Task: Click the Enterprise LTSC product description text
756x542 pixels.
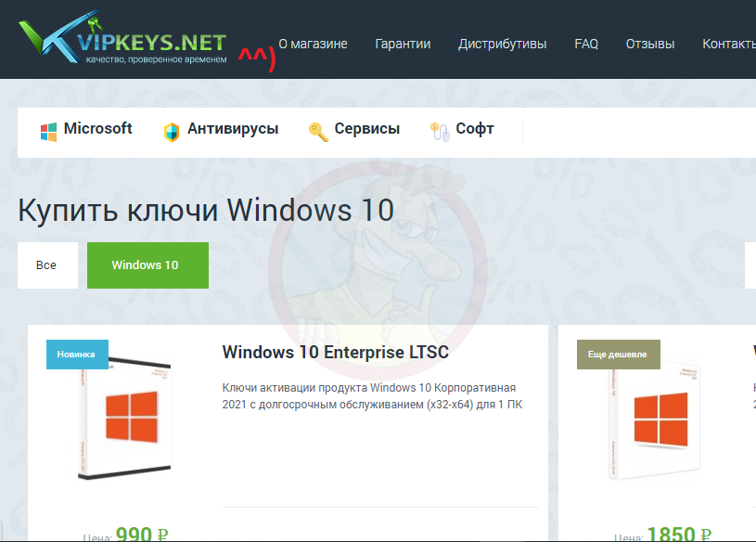Action: (x=372, y=396)
